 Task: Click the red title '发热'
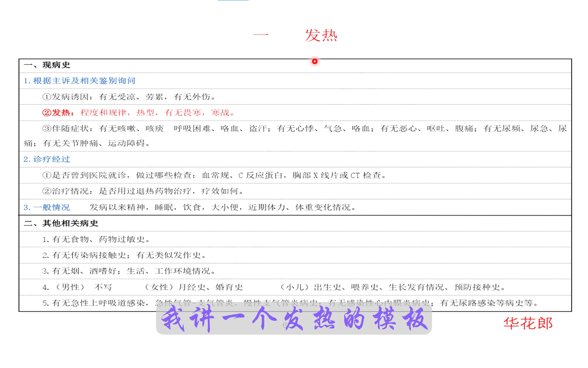321,36
